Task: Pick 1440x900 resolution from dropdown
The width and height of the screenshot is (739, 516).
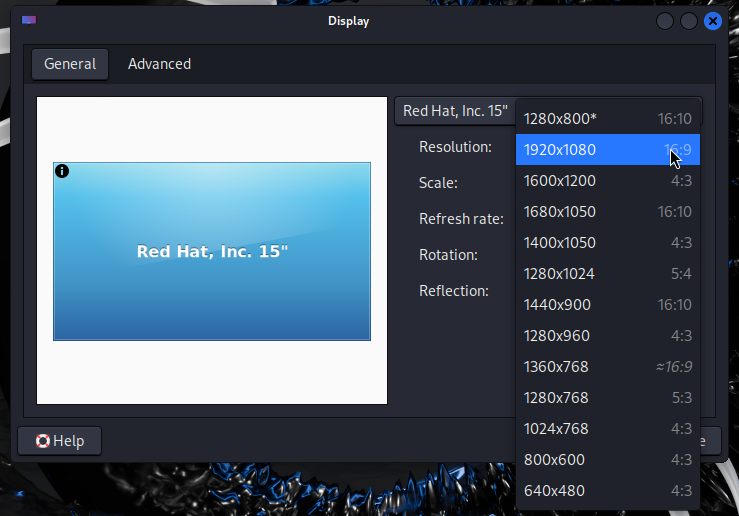Action: 608,305
